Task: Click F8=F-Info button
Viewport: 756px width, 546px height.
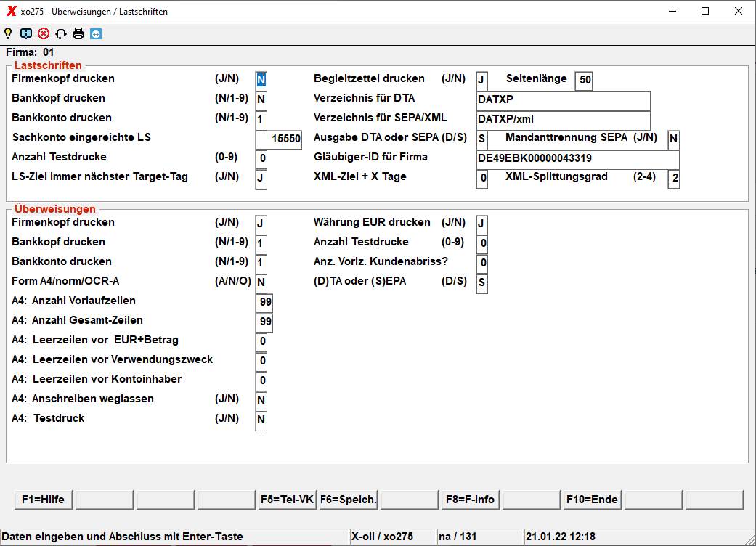Action: 470,500
